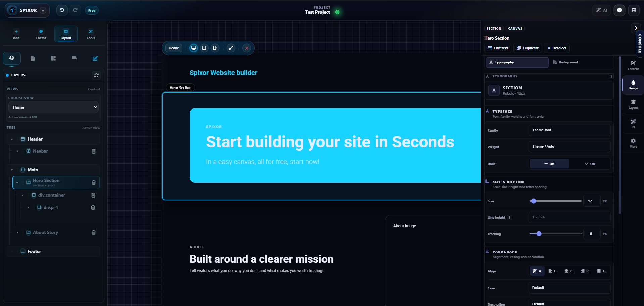Choose right text alignment
The image size is (644, 306).
pos(586,271)
